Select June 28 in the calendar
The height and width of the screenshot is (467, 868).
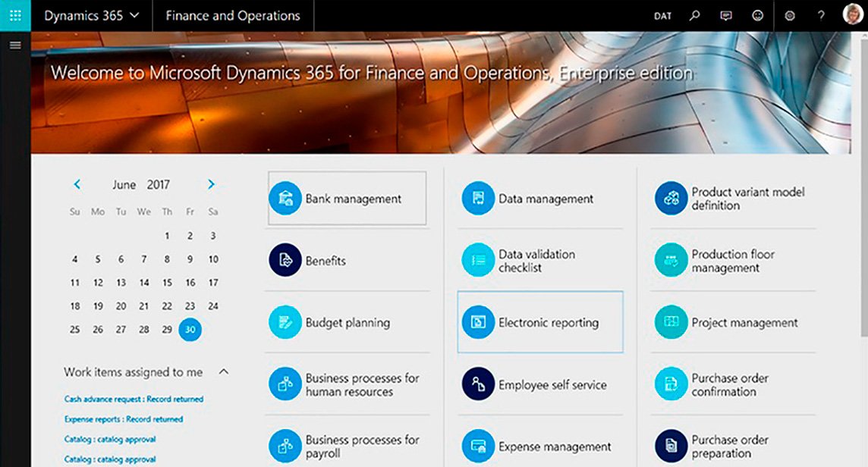[x=144, y=329]
